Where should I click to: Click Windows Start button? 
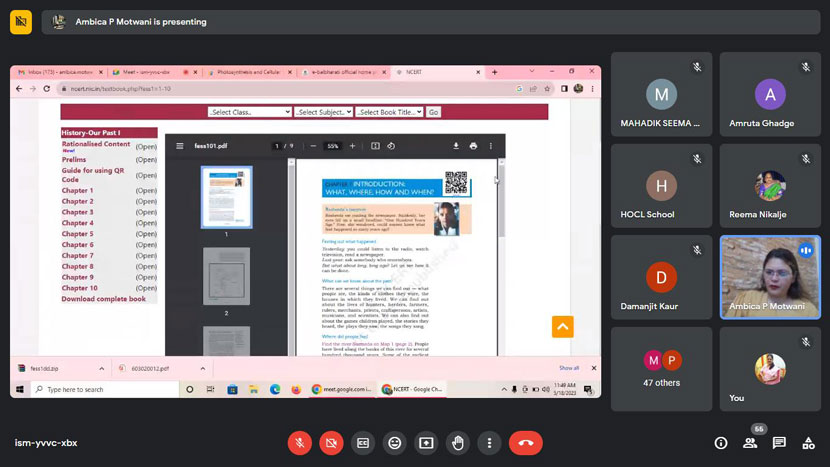[x=20, y=390]
